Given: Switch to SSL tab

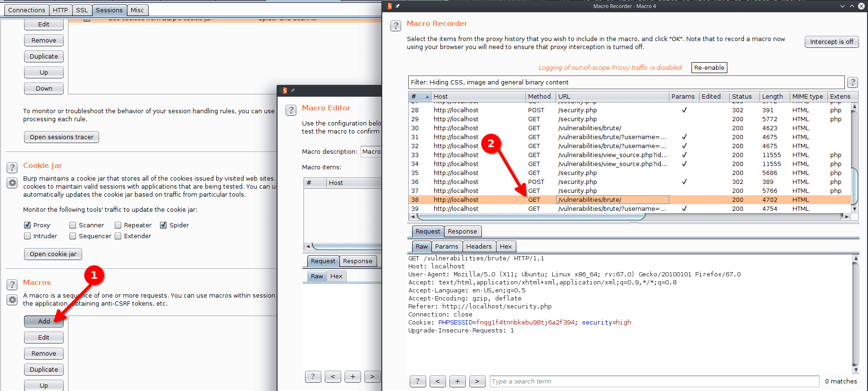Looking at the screenshot, I should 82,10.
